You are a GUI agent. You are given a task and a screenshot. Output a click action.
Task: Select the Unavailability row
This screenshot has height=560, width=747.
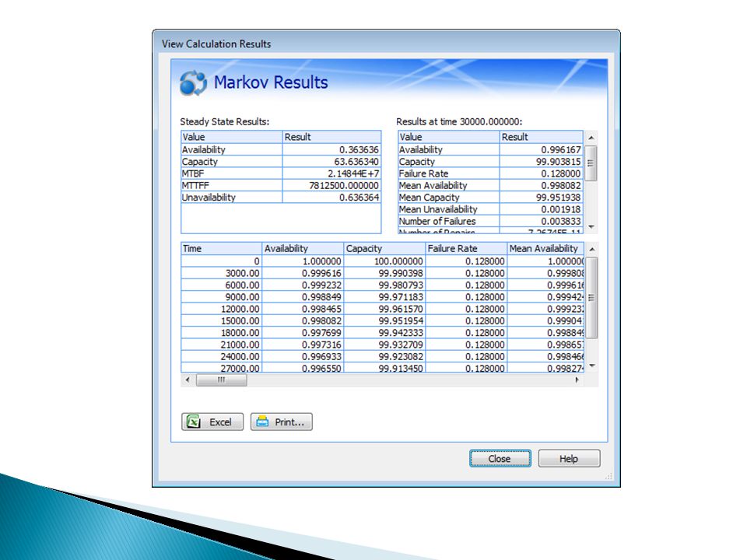coord(281,197)
